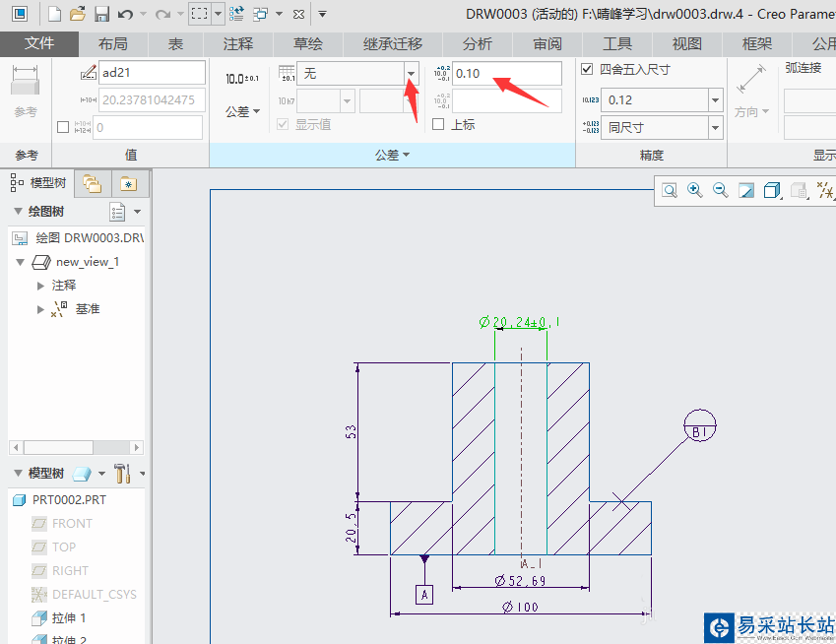Click the zoom out magnifier icon
The height and width of the screenshot is (644, 836).
coord(721,190)
